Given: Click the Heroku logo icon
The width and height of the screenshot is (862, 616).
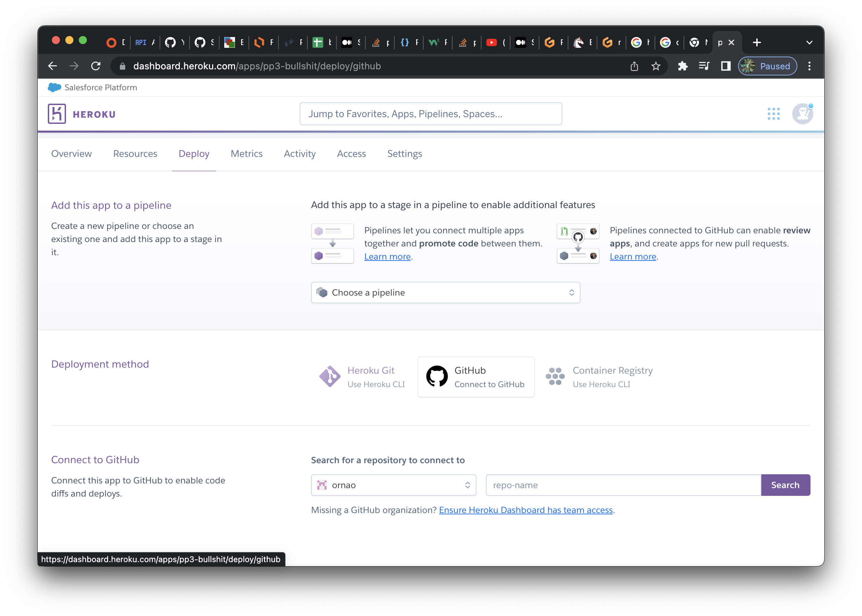Looking at the screenshot, I should coord(57,114).
